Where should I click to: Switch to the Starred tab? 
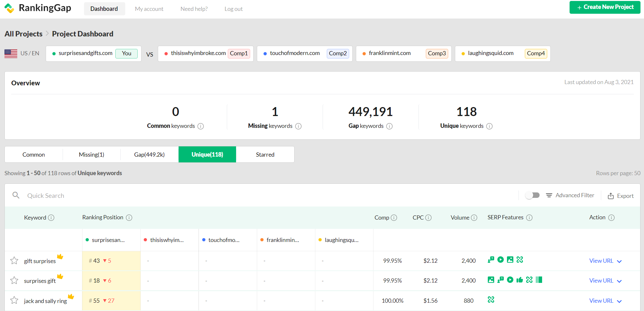click(x=265, y=155)
